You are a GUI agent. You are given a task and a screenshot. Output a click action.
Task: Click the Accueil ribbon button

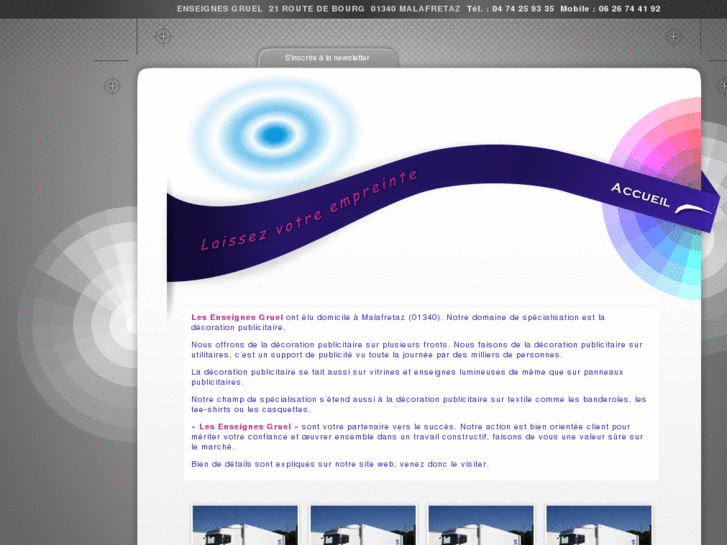tap(640, 195)
